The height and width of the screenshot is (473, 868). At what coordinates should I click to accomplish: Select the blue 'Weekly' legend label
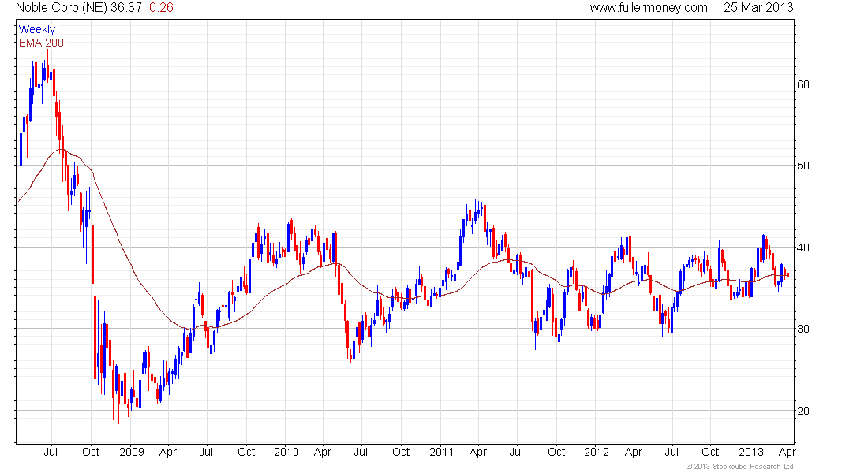[x=37, y=29]
